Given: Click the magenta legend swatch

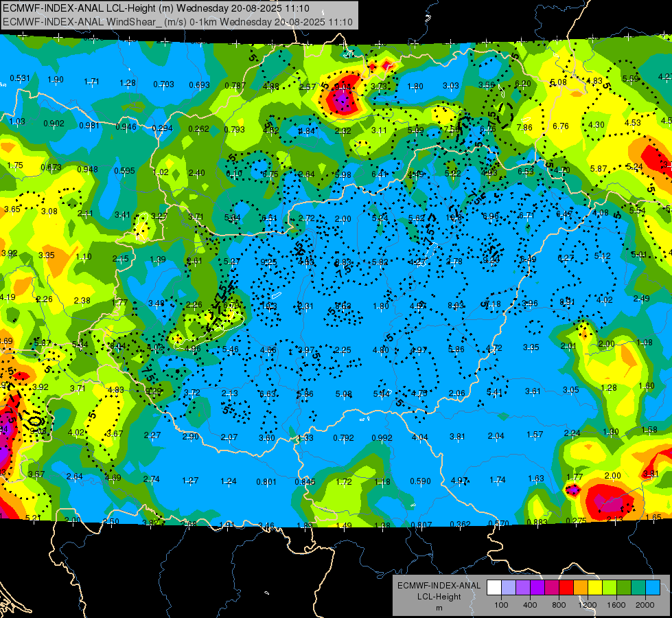Looking at the screenshot, I should pos(552,588).
